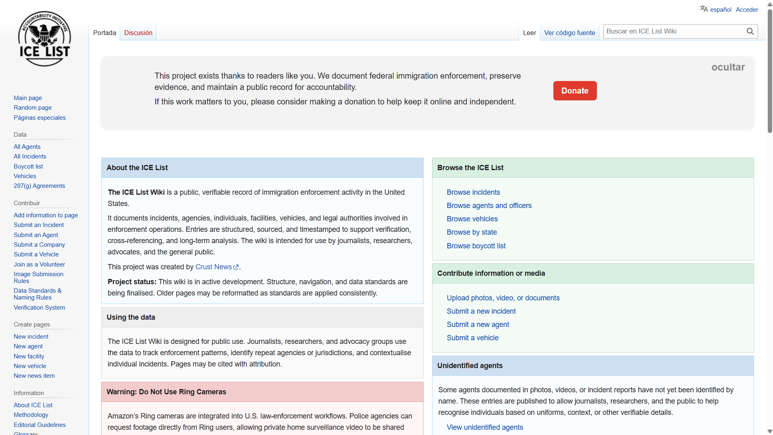Click View unidentified agents link
This screenshot has width=773, height=435.
point(484,427)
